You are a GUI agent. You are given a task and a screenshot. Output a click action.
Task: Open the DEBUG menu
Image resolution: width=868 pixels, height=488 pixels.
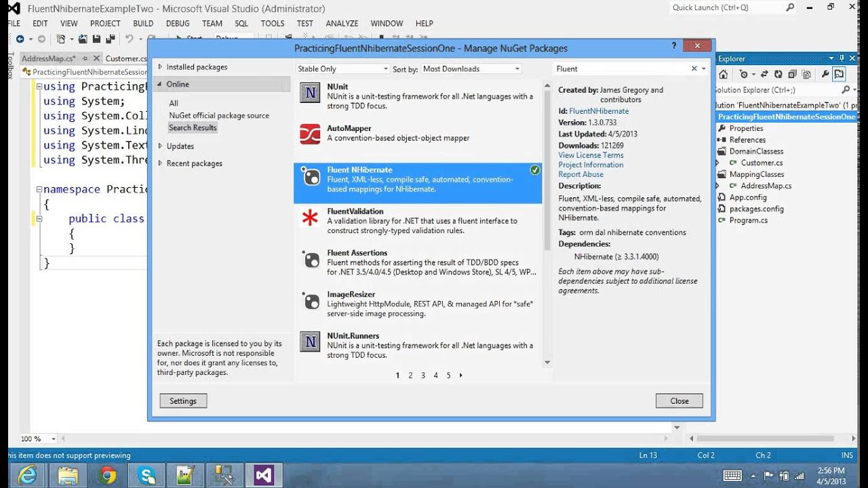click(178, 23)
